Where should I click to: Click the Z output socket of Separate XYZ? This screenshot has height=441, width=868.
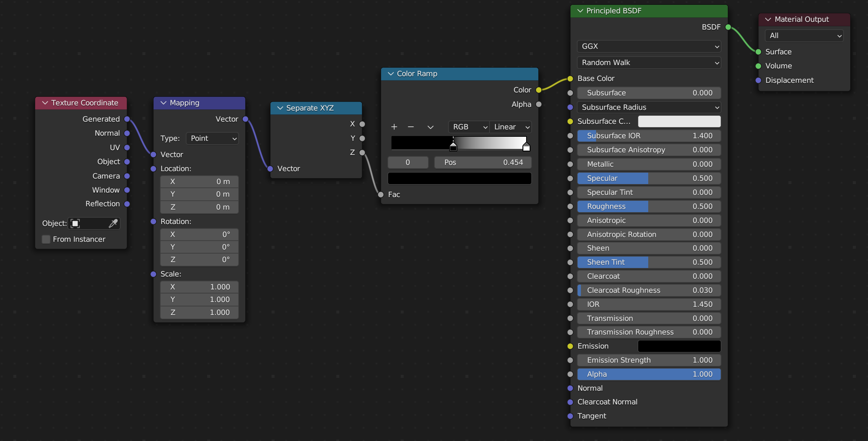point(362,152)
